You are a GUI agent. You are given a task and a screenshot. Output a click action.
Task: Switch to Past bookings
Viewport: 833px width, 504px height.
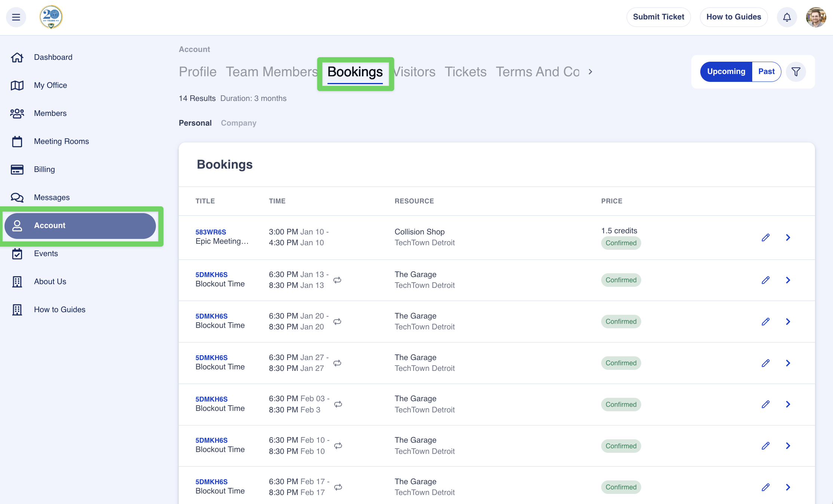click(766, 71)
